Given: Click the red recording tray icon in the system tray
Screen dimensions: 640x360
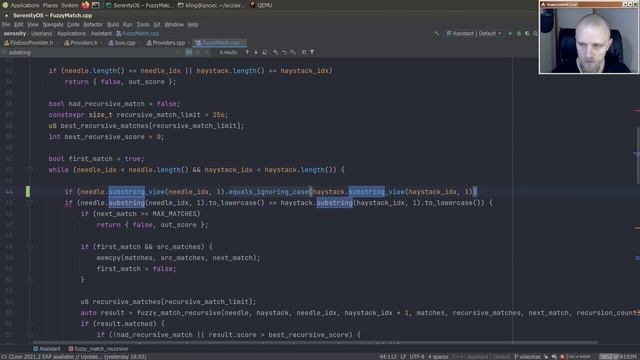Looking at the screenshot, I should pyautogui.click(x=562, y=357).
